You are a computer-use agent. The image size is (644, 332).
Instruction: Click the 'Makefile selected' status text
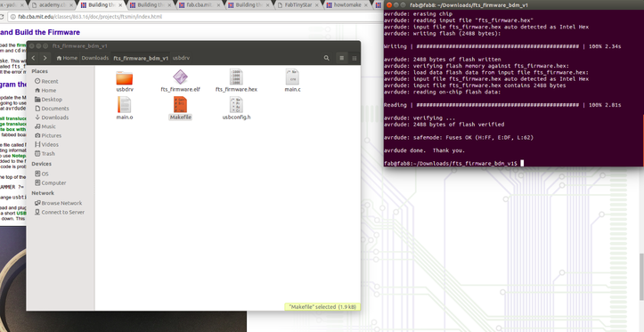[322, 306]
